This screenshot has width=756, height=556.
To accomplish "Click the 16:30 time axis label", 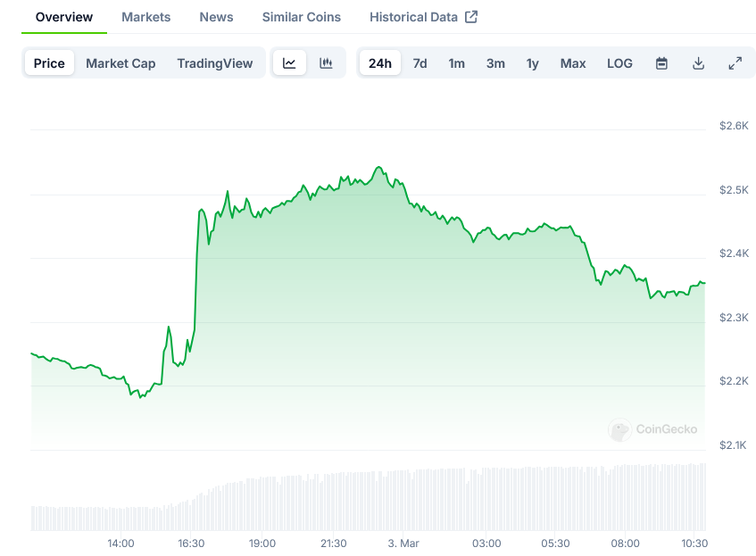I will click(x=191, y=544).
